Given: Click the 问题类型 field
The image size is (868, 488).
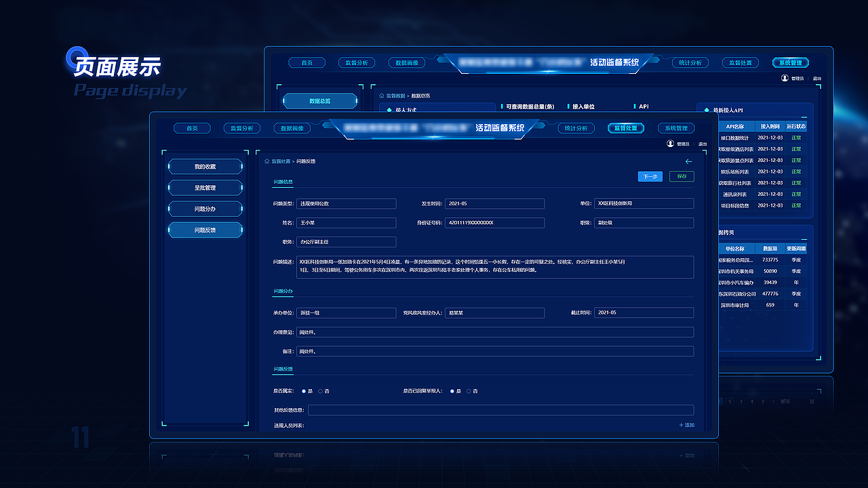Looking at the screenshot, I should [346, 203].
